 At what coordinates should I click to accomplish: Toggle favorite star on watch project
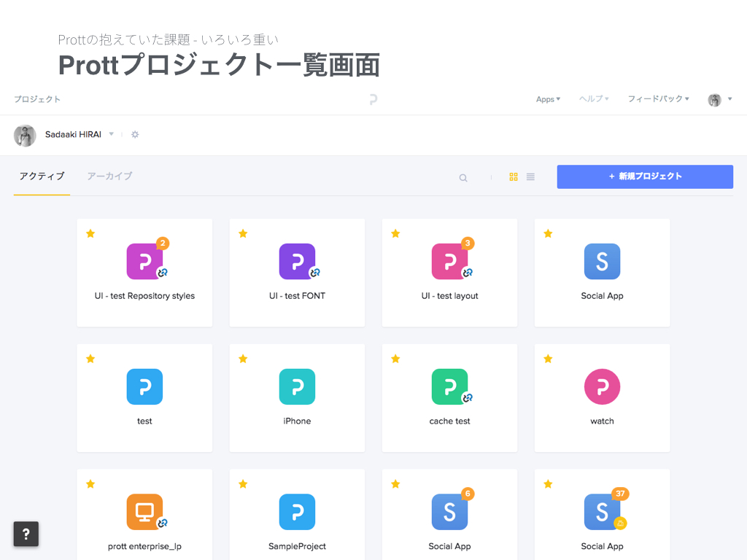tap(548, 359)
